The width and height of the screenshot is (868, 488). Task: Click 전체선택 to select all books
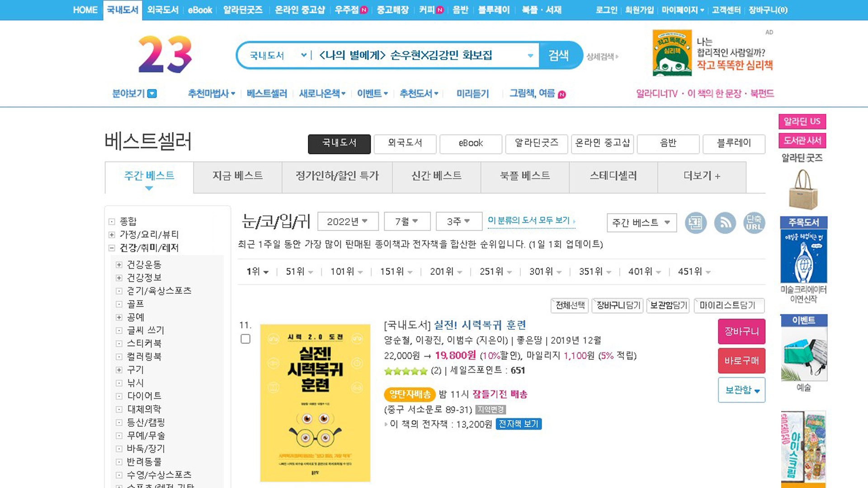570,305
